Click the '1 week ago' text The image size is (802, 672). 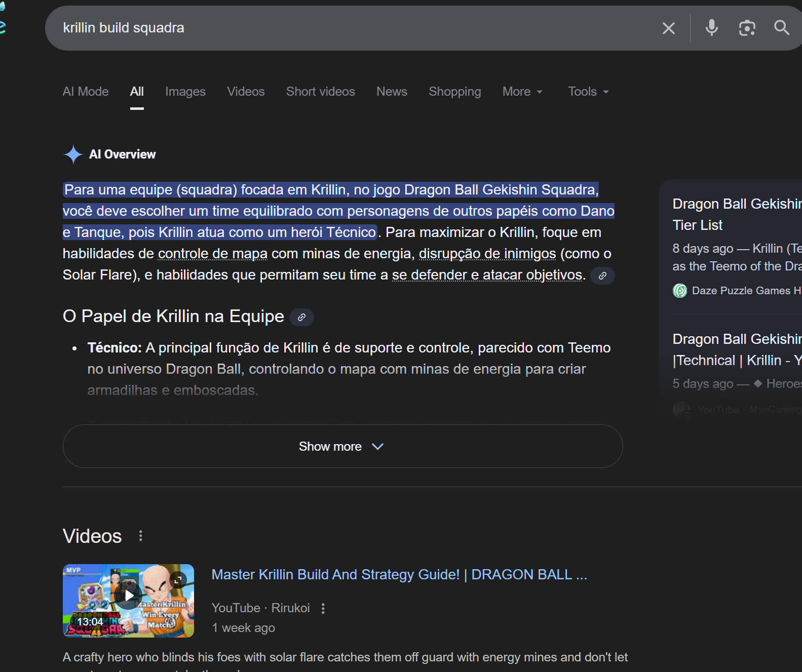[x=243, y=628]
